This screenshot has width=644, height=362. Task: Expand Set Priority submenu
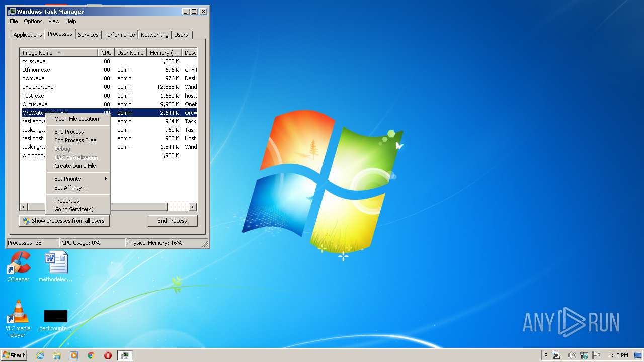tap(78, 179)
